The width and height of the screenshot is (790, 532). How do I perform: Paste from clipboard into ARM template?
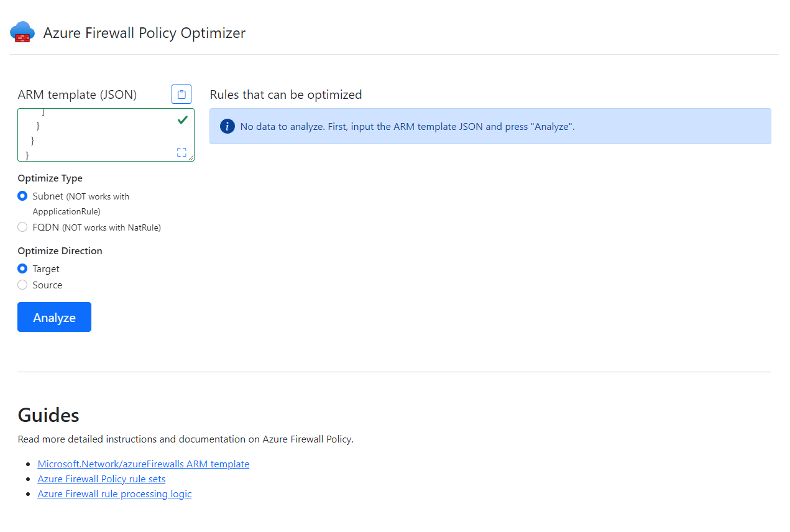(x=181, y=94)
